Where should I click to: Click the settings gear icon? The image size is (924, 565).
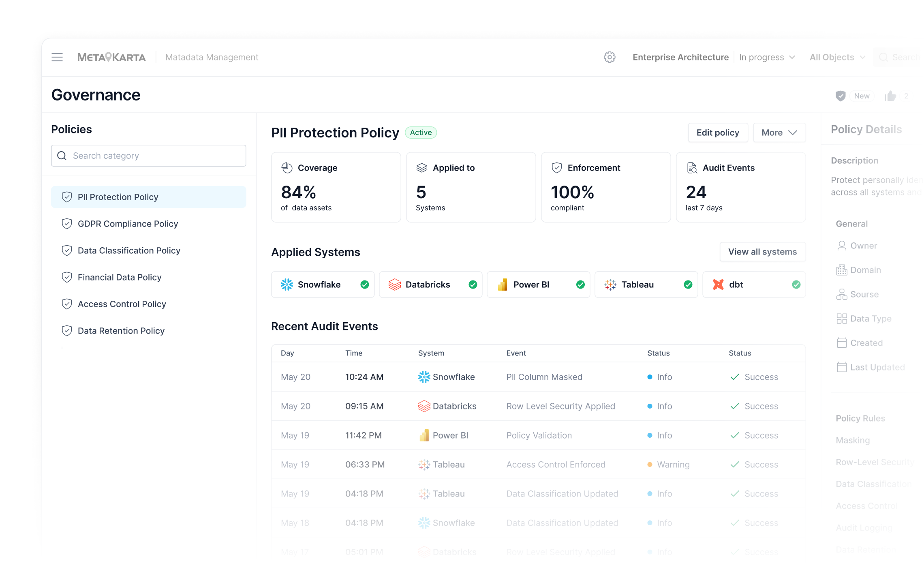(x=610, y=57)
